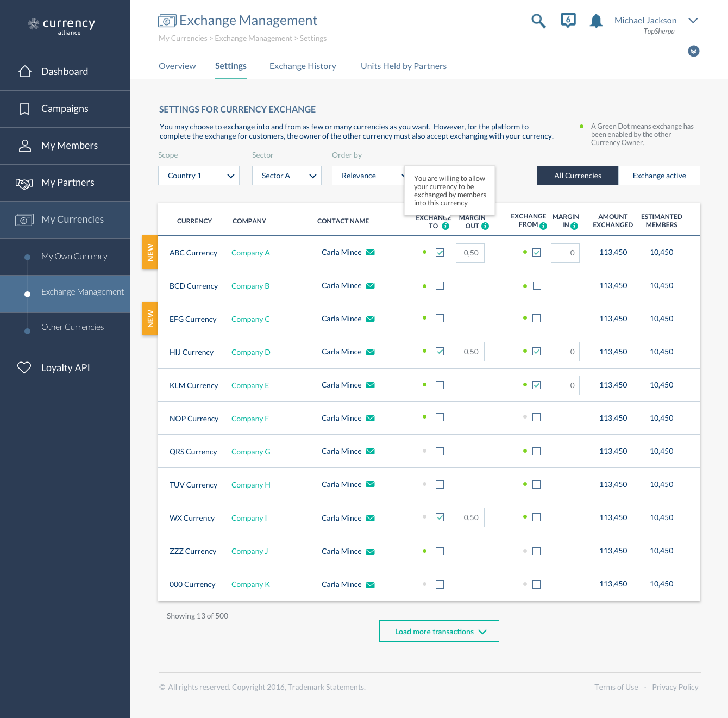Open the Company D link
The image size is (728, 718).
(251, 352)
